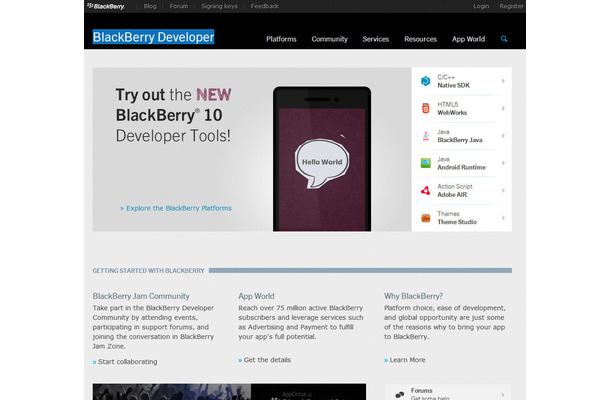Open the Platforms menu

[x=281, y=39]
